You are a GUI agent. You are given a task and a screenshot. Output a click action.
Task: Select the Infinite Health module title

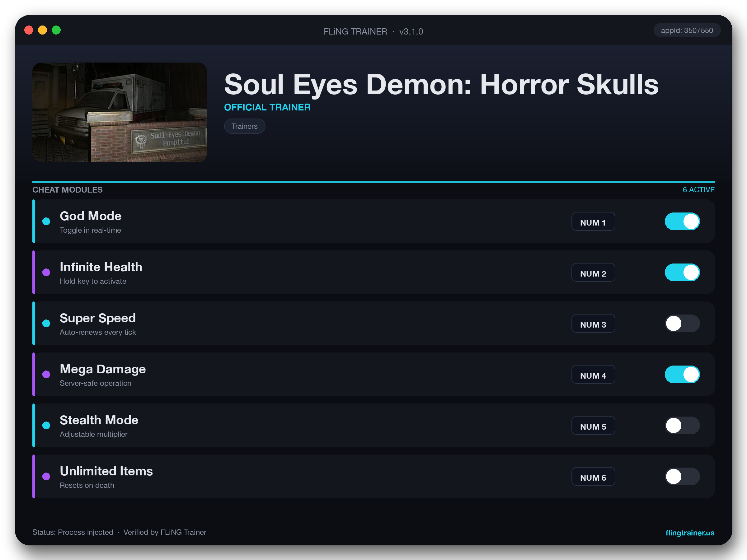coord(101,267)
